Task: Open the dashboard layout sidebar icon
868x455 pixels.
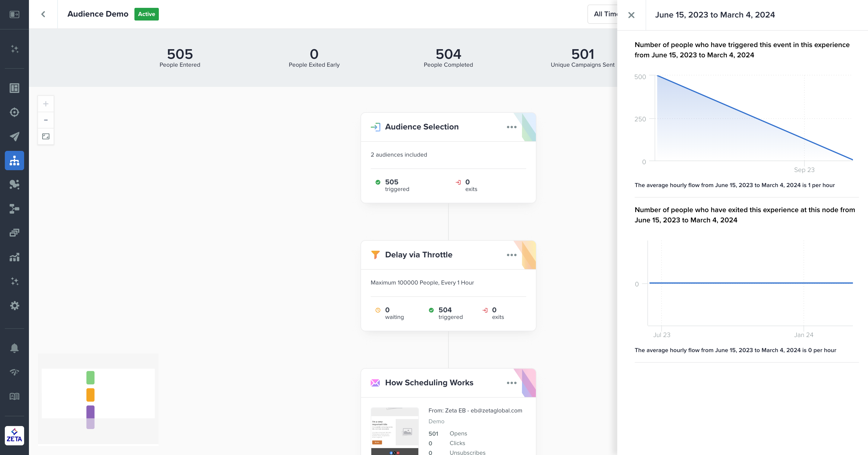Action: [14, 88]
